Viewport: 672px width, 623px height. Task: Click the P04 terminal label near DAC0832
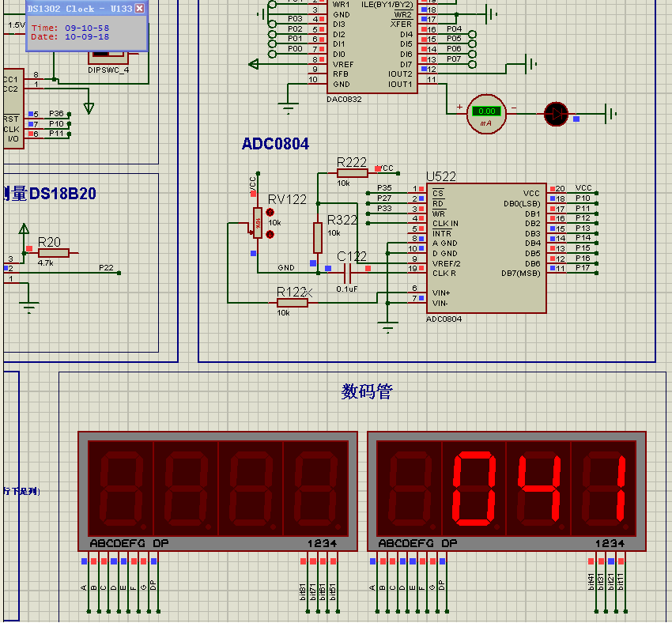(x=455, y=28)
